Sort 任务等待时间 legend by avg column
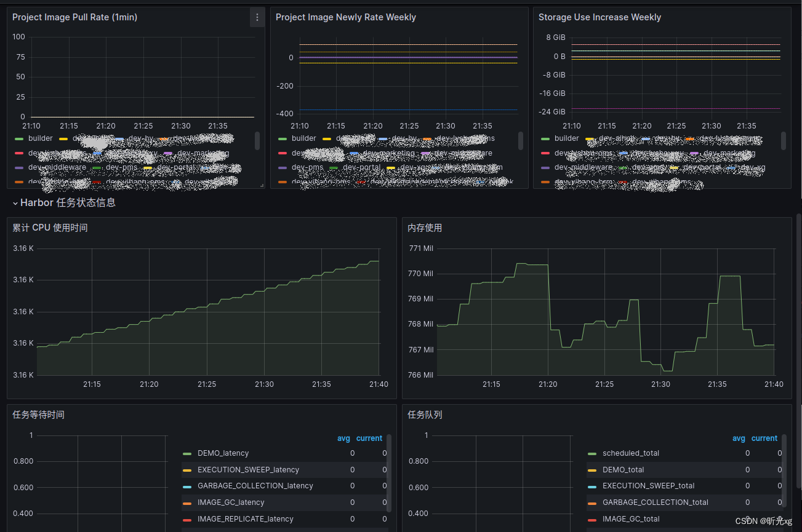Screen dimensions: 802x532 343,439
